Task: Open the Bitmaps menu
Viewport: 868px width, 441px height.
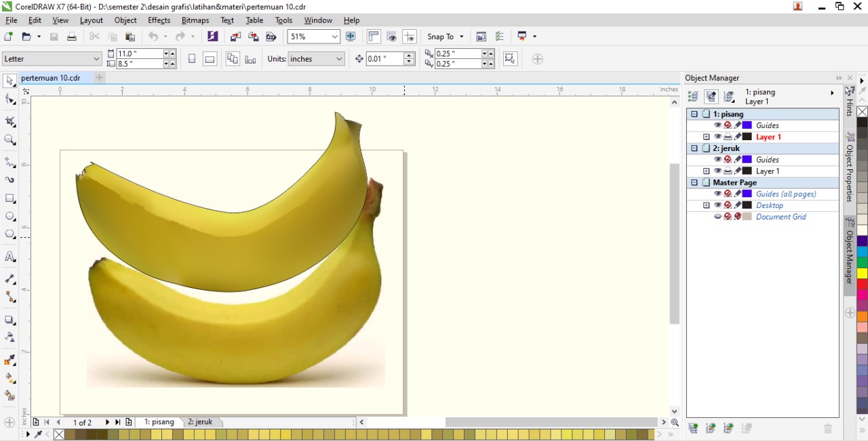Action: click(195, 20)
